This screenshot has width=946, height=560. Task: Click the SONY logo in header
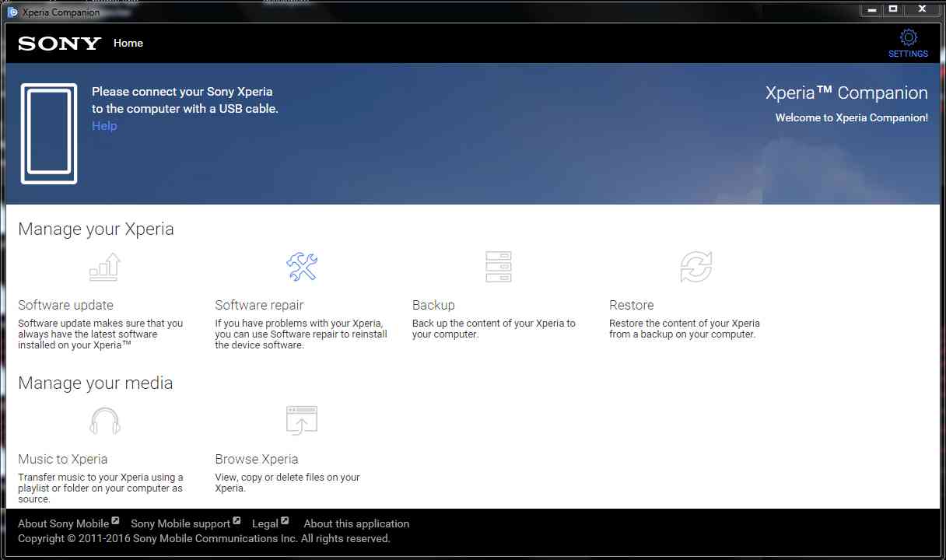click(x=60, y=44)
